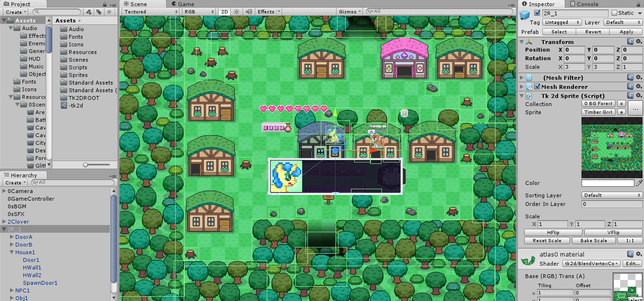Viewport: 644px width, 301px height.
Task: Open the Layer dropdown Default
Action: pyautogui.click(x=623, y=22)
